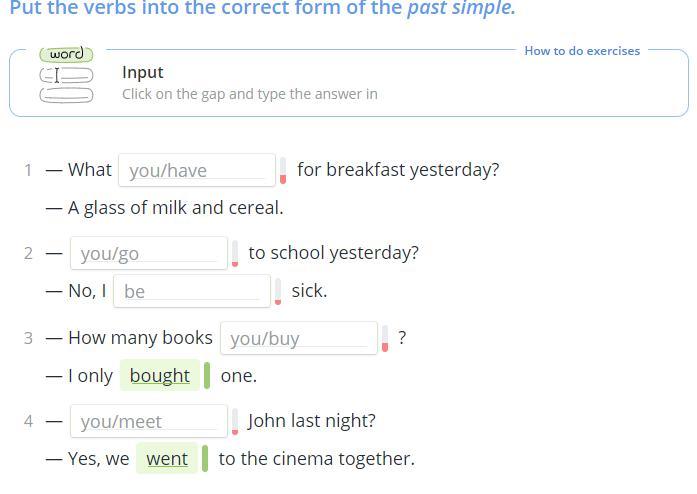Screen dimensions: 697x494
Task: Click the "Click on the gap" hint text
Action: point(249,94)
